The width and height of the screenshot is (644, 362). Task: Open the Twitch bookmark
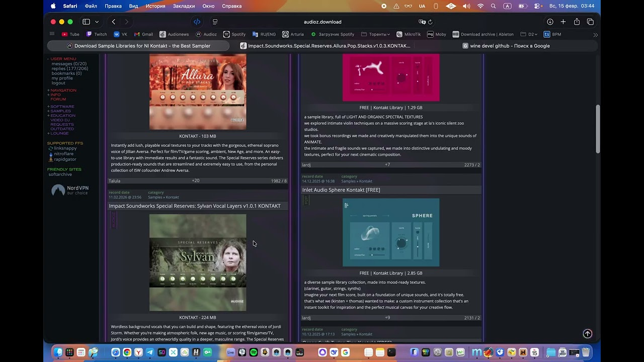click(x=97, y=34)
